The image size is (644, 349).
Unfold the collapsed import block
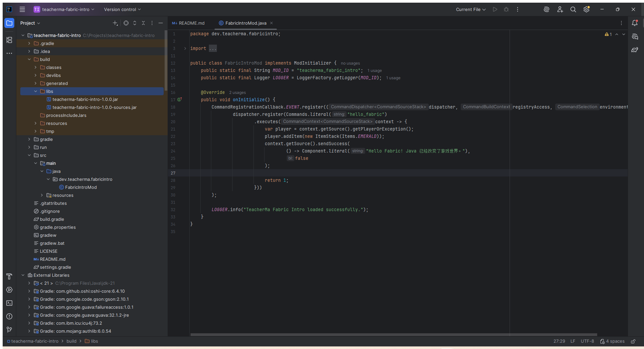[185, 49]
